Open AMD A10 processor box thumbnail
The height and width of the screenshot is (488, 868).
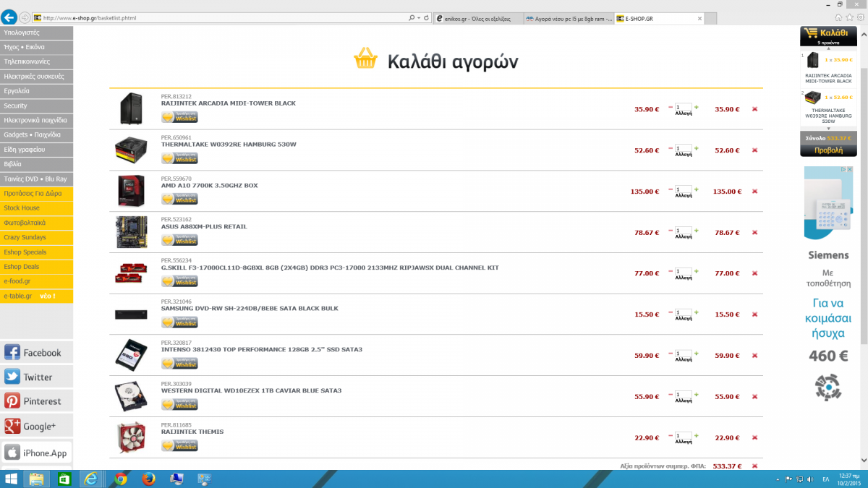point(131,192)
